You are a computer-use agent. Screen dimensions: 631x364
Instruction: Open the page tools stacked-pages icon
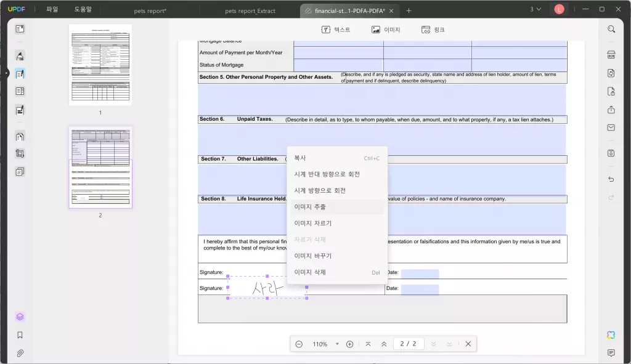pos(20,172)
